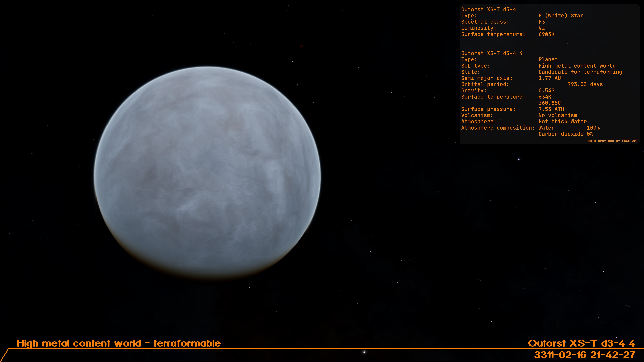644x362 pixels.
Task: Click the 'Atmosphere composition:' label
Action: coord(498,128)
